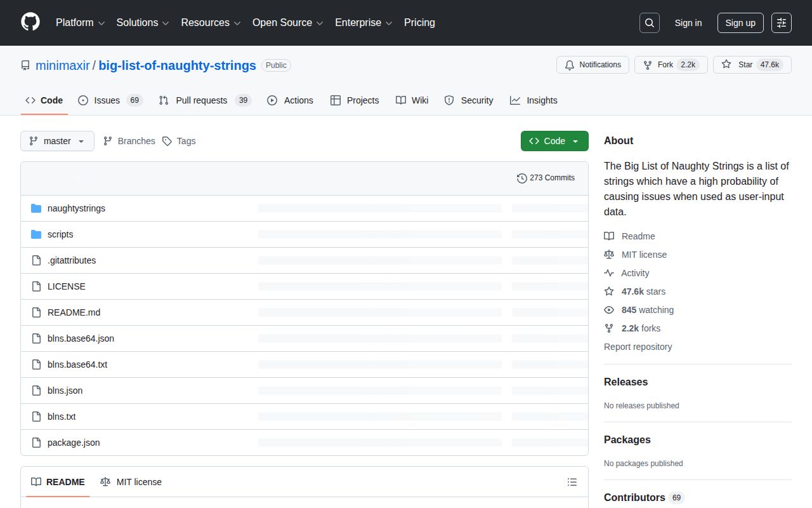
Task: Click the search icon in the header
Action: coord(649,23)
